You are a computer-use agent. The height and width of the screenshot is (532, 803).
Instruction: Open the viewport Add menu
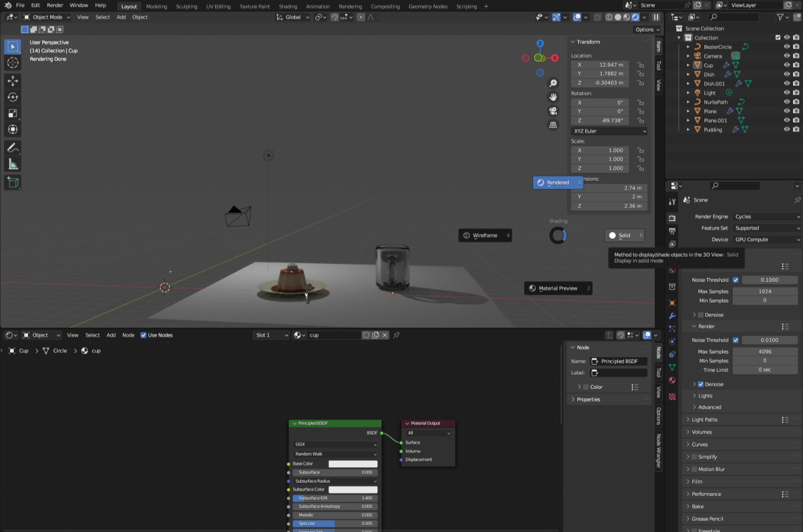coord(121,17)
